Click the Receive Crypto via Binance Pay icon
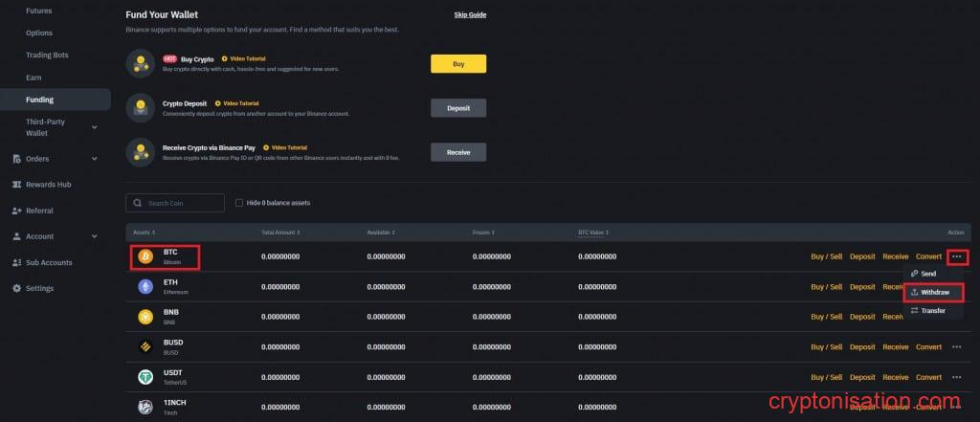Screen dimensions: 980x422 pos(140,152)
